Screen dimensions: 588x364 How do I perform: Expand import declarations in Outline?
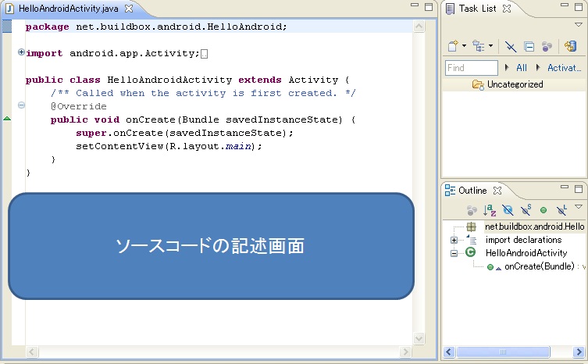454,240
